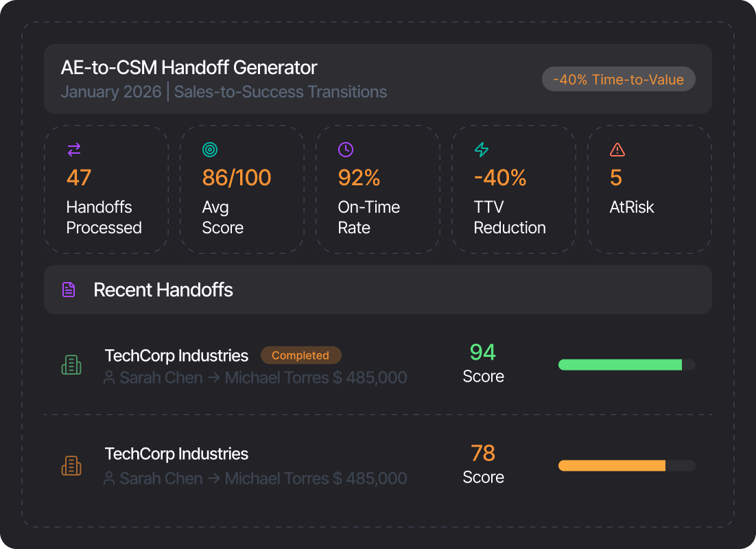Screen dimensions: 756x549
Task: Click the AE-to-CSM Handoff Generator title
Action: 189,67
